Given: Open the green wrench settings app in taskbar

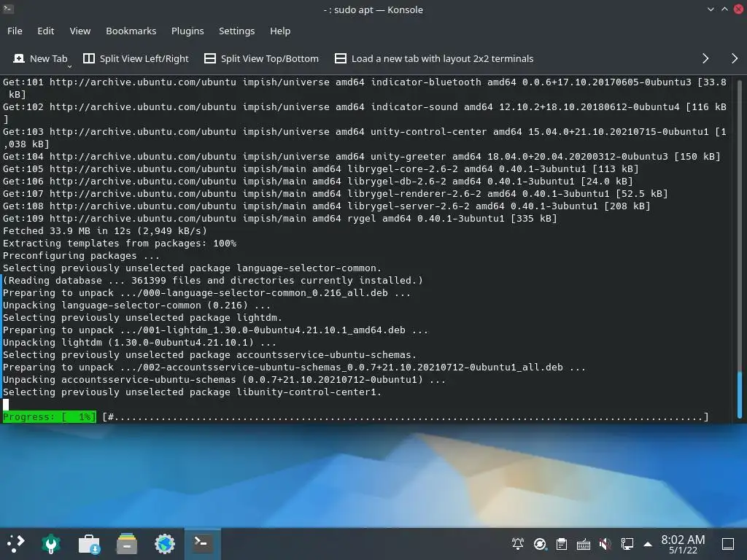Looking at the screenshot, I should click(51, 544).
